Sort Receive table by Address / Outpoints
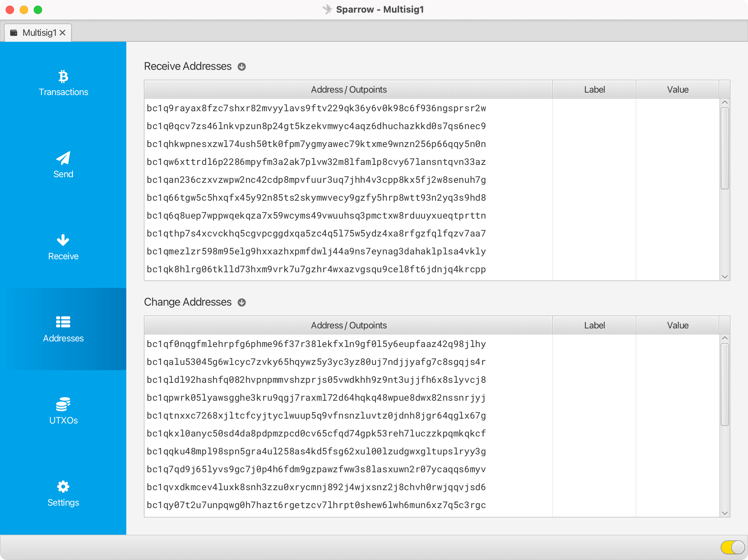Viewport: 748px width, 560px height. click(x=348, y=89)
